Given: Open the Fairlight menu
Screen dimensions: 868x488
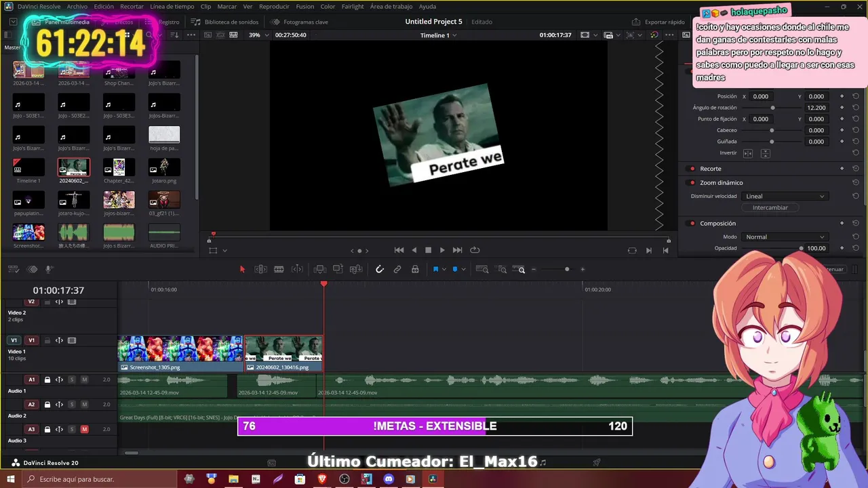Looking at the screenshot, I should [353, 6].
